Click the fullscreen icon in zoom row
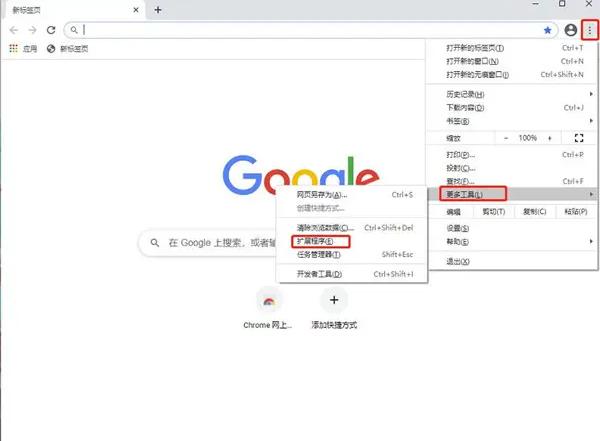 [579, 138]
